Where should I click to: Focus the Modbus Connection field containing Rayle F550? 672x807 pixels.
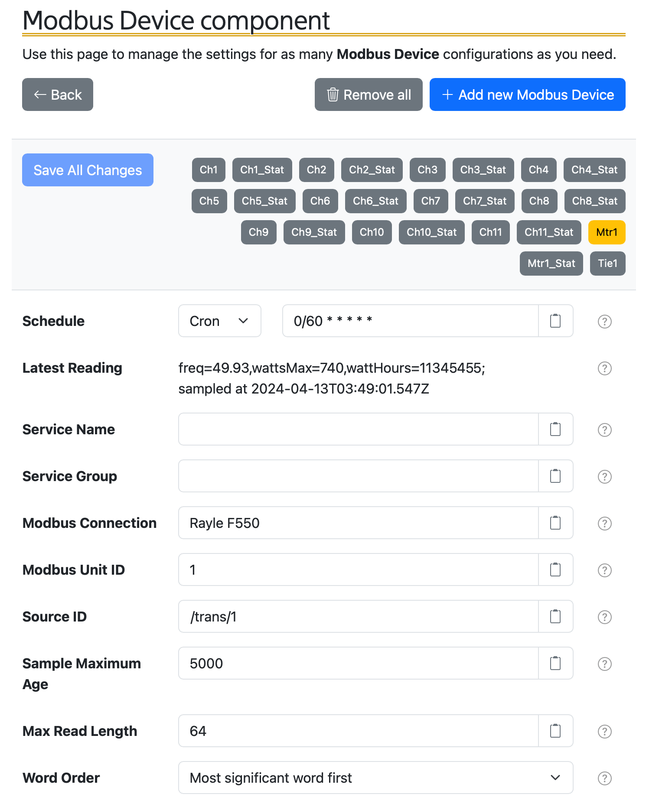(x=359, y=523)
